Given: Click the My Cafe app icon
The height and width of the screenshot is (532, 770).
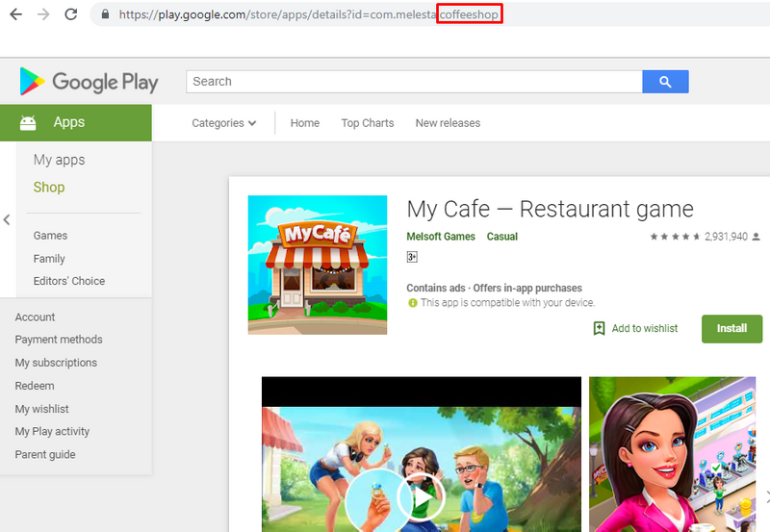Looking at the screenshot, I should click(x=318, y=265).
